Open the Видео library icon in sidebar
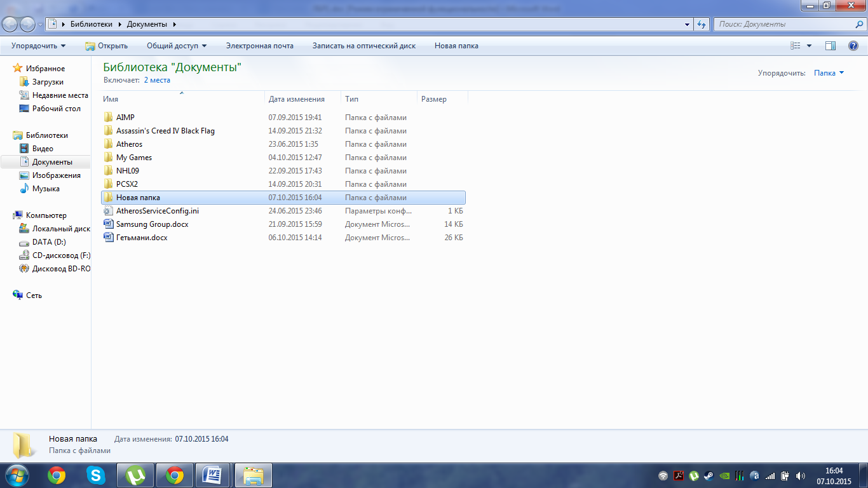Viewport: 868px width, 488px height. [x=24, y=149]
